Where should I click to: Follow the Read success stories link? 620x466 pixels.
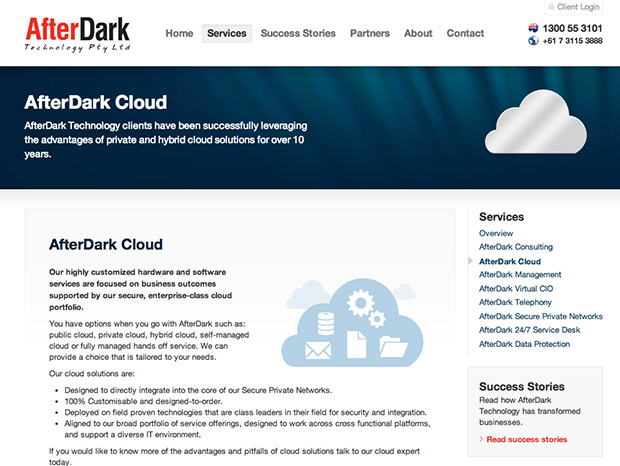point(527,440)
